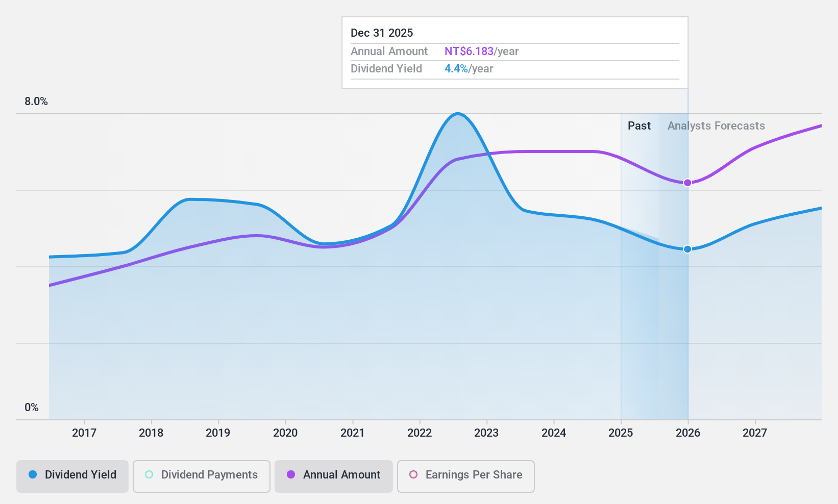Click the Dec 31 2025 tooltip date

click(x=382, y=33)
